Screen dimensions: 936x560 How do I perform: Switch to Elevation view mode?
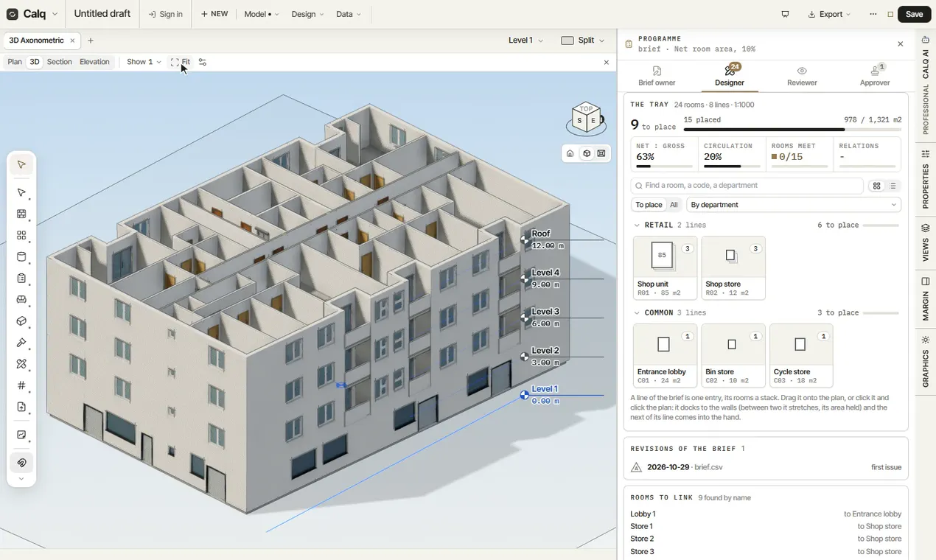pyautogui.click(x=94, y=62)
